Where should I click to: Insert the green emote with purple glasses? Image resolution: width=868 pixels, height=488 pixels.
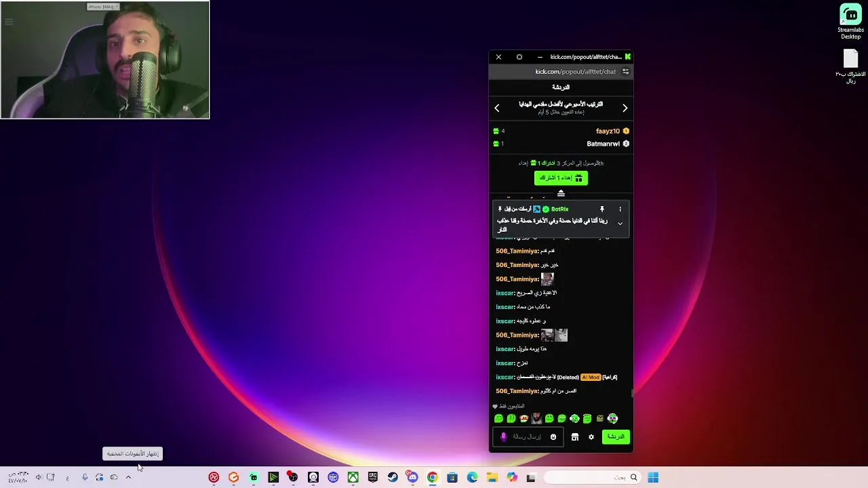612,418
